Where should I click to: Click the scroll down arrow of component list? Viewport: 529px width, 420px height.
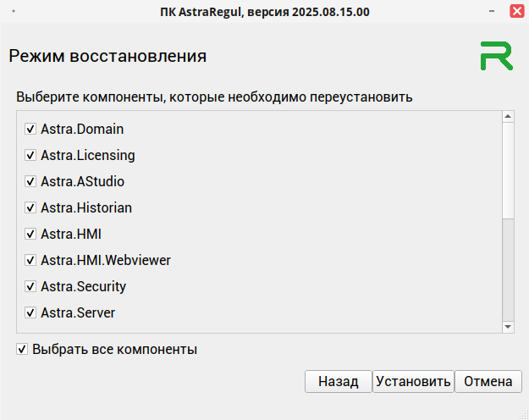[509, 327]
